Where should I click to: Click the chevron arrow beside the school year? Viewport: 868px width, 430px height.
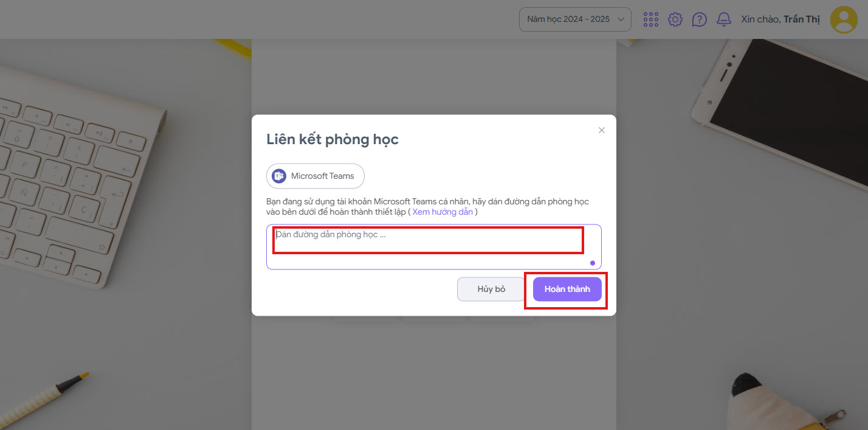point(621,19)
